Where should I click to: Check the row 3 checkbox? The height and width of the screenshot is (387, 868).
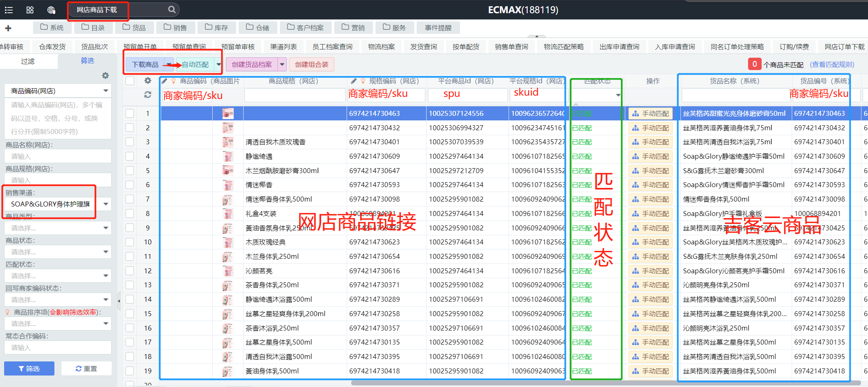pyautogui.click(x=130, y=142)
